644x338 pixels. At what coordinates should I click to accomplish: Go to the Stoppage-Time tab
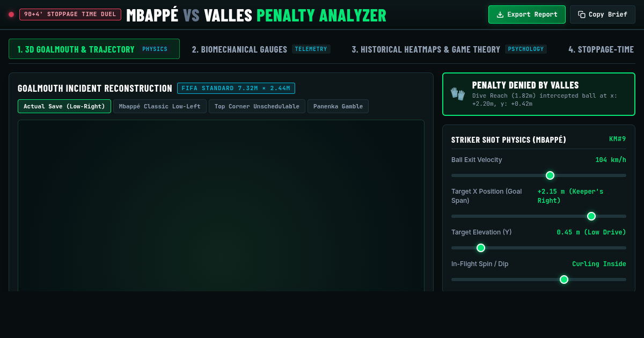[x=601, y=49]
